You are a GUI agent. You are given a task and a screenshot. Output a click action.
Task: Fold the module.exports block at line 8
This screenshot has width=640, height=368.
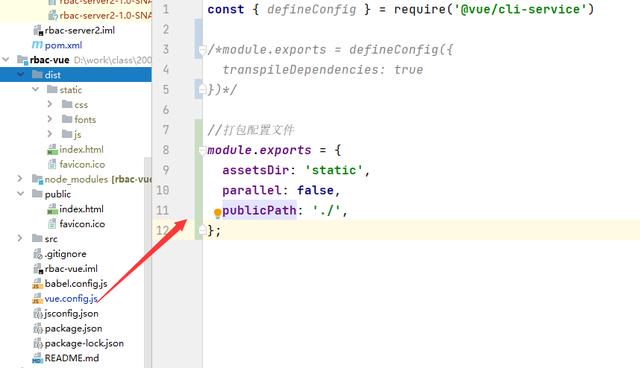coord(202,150)
